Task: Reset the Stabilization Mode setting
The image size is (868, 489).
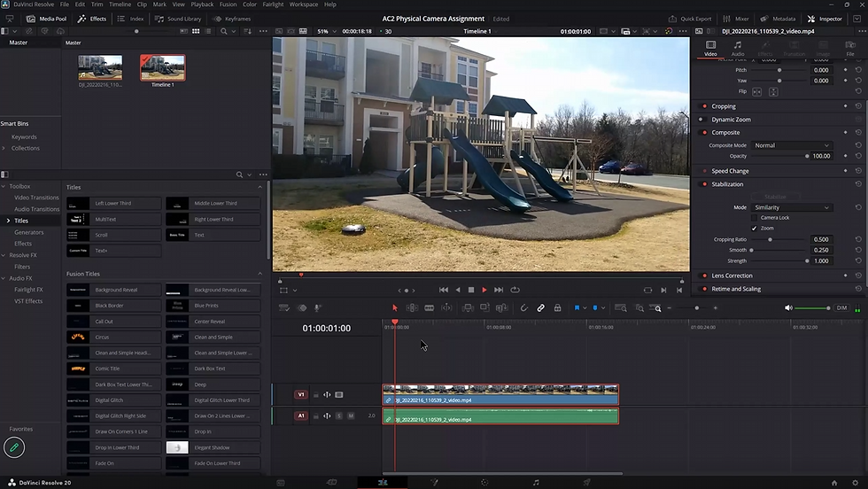Action: [858, 207]
